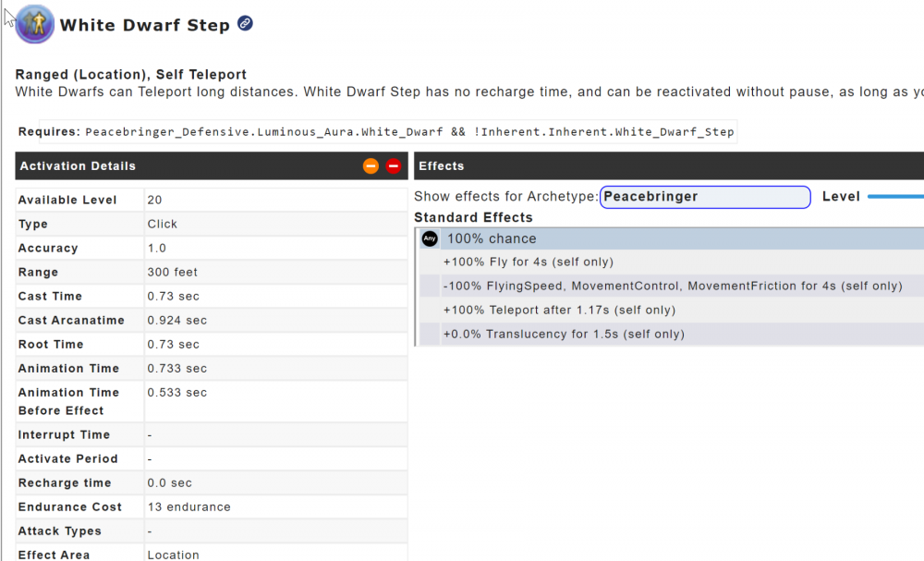Image resolution: width=924 pixels, height=561 pixels.
Task: Select the "+0.0% Translucency" effect row
Action: [564, 335]
